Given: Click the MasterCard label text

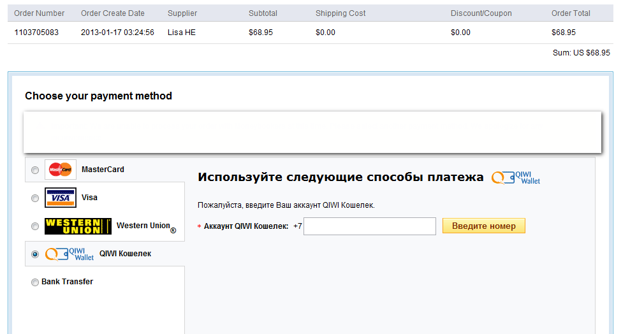Looking at the screenshot, I should (x=103, y=170).
